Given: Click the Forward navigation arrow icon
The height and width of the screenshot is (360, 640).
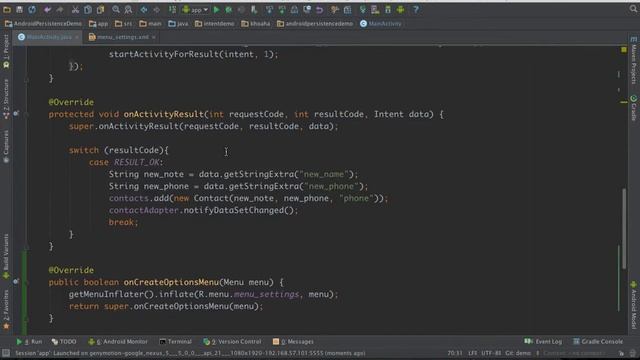Looking at the screenshot, I should coord(156,9).
